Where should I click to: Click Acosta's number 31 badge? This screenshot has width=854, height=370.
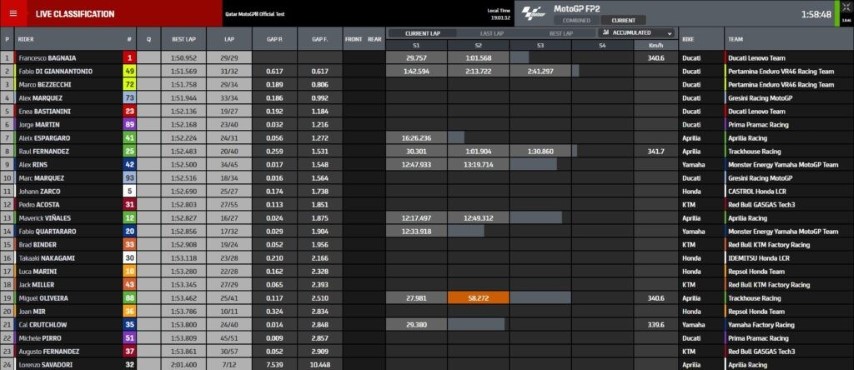click(x=130, y=205)
